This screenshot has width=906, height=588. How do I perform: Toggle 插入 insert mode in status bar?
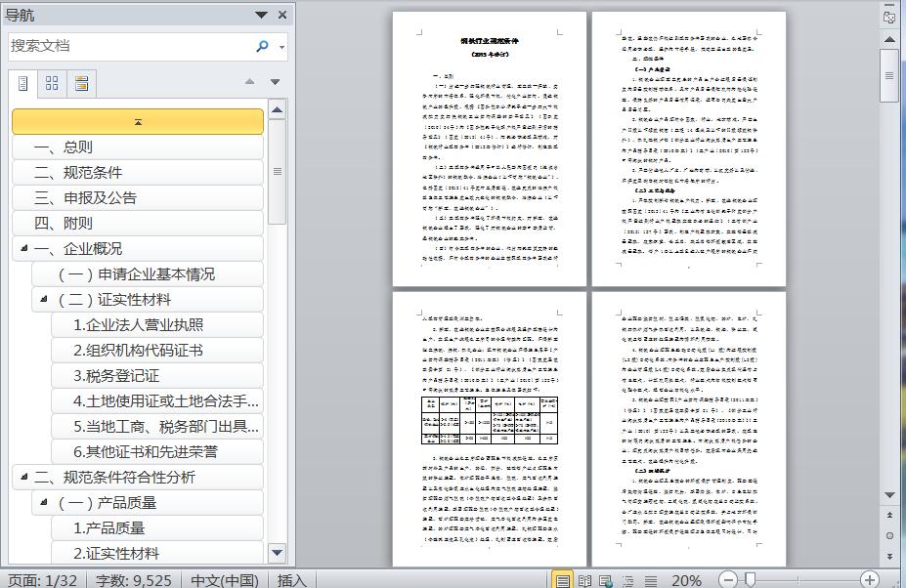pos(291,580)
